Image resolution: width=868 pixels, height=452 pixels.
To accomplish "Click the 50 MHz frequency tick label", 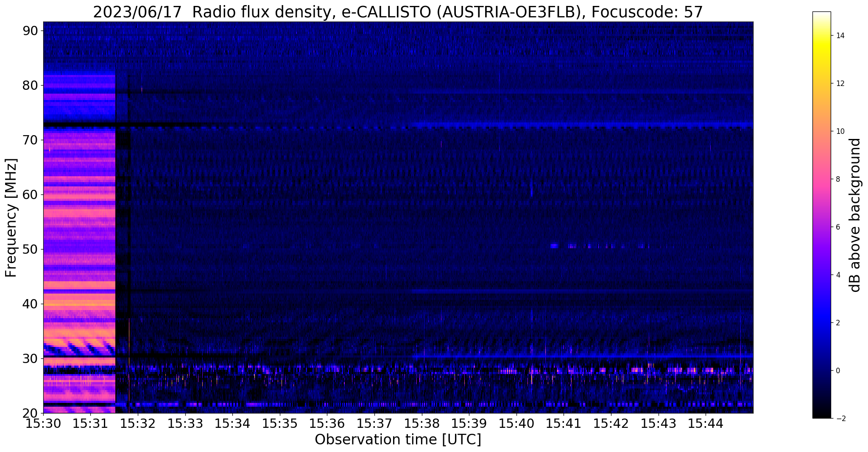I will [x=31, y=249].
